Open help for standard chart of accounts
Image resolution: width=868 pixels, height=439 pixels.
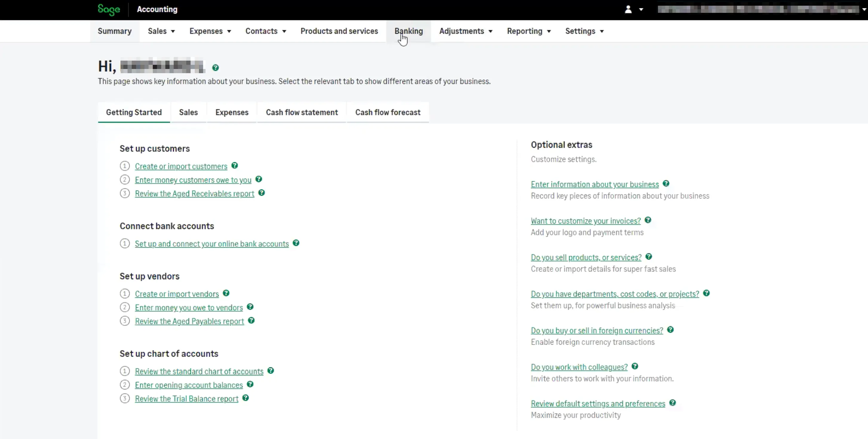tap(271, 371)
